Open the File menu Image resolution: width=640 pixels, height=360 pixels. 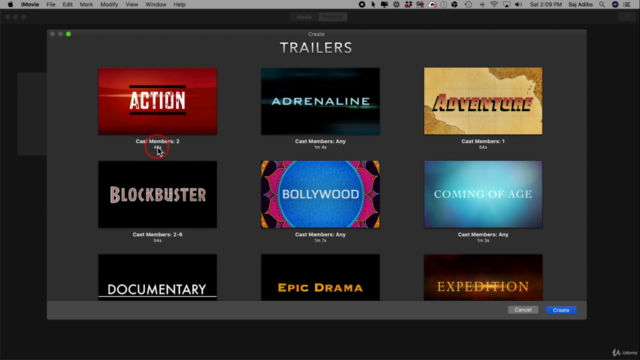point(51,4)
